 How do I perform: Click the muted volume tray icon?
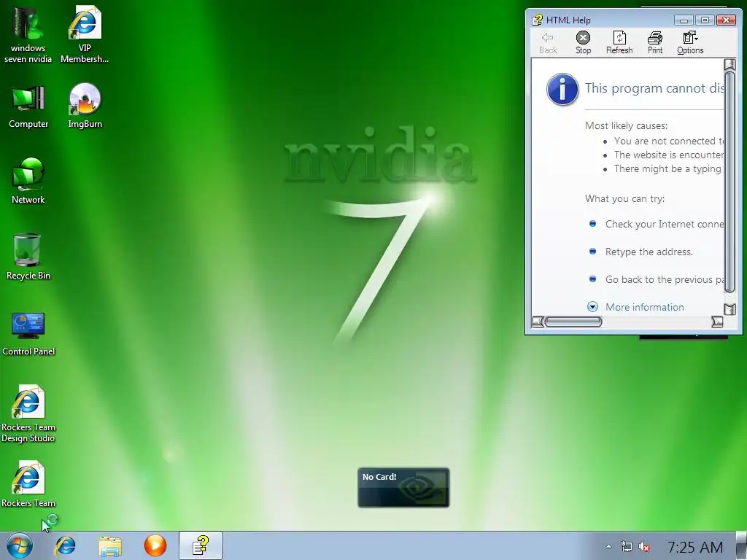click(x=645, y=547)
